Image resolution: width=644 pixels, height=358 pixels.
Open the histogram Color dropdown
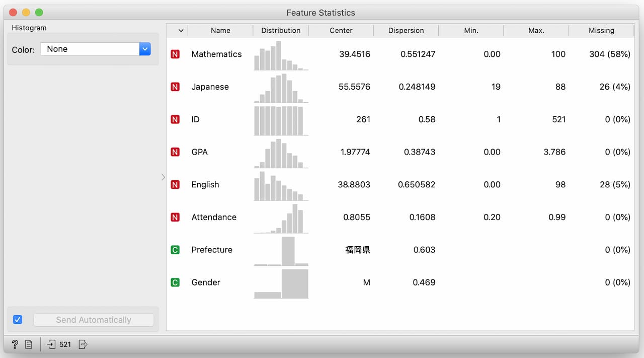[96, 49]
